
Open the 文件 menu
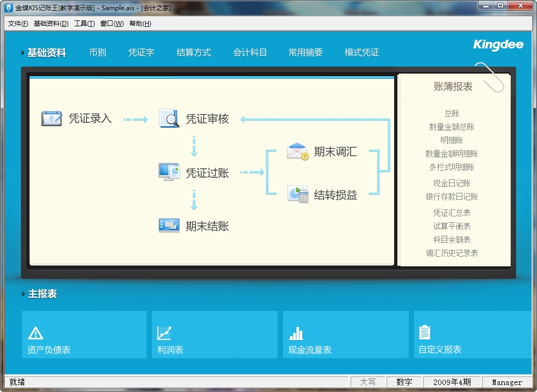(x=17, y=24)
